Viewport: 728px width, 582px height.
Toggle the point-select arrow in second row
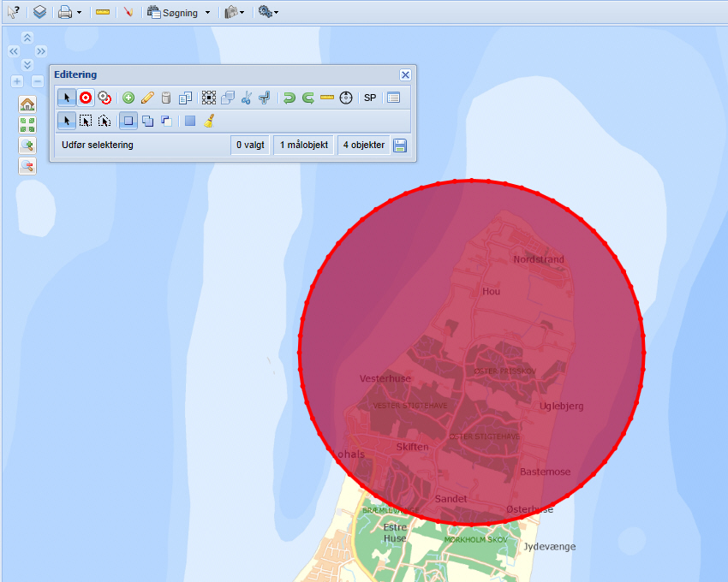(67, 122)
